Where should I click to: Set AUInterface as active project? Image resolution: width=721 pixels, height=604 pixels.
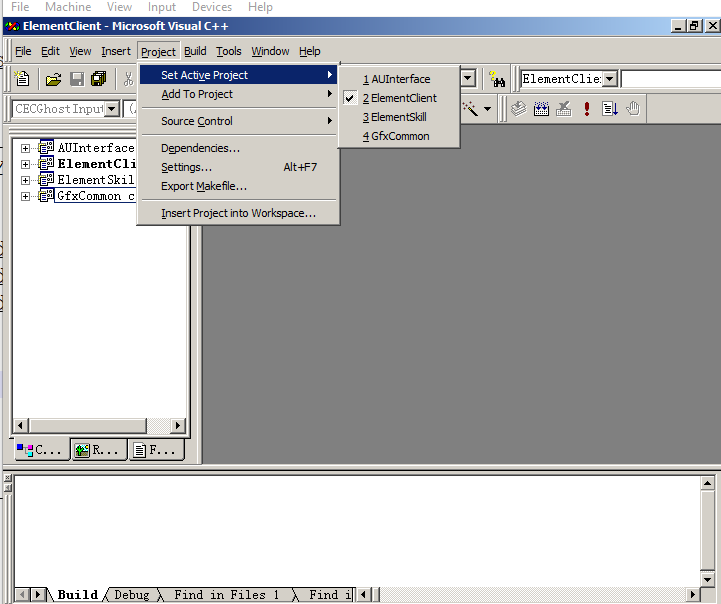point(399,79)
